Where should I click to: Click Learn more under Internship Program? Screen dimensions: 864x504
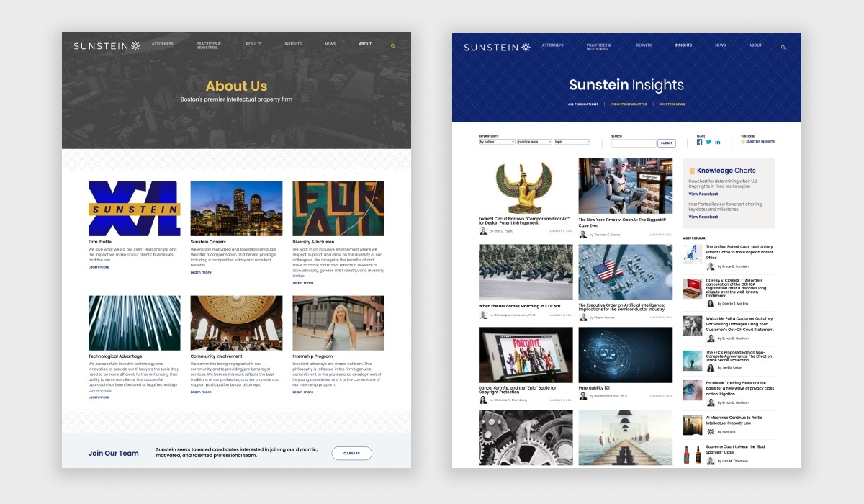[x=303, y=392]
